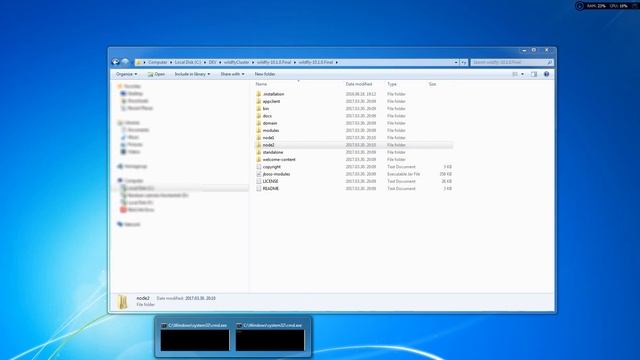Click the 2016 date of .installation

point(361,94)
